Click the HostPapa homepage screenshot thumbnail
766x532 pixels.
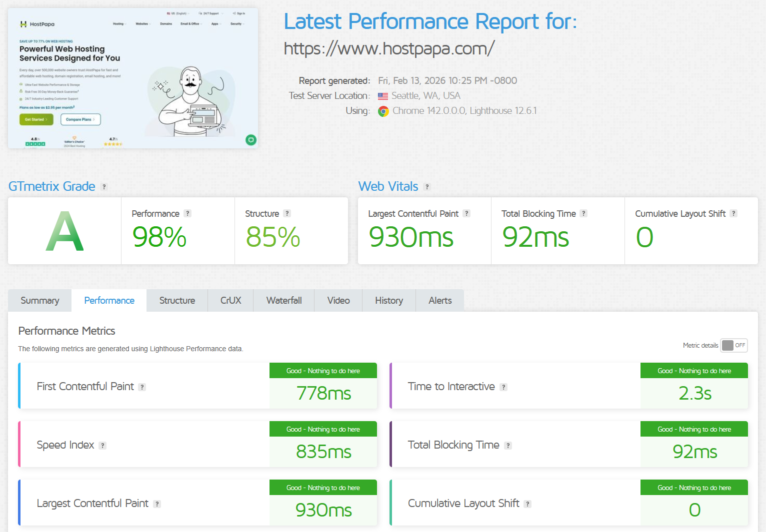coord(132,78)
